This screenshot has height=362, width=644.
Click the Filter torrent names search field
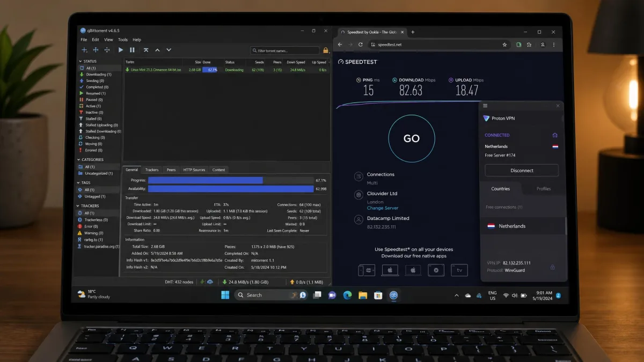[x=284, y=50]
